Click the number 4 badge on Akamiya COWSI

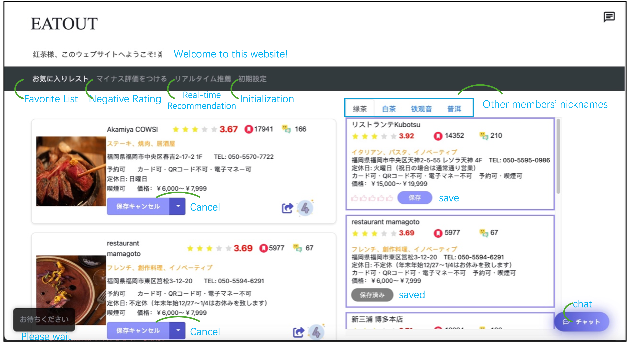point(305,208)
